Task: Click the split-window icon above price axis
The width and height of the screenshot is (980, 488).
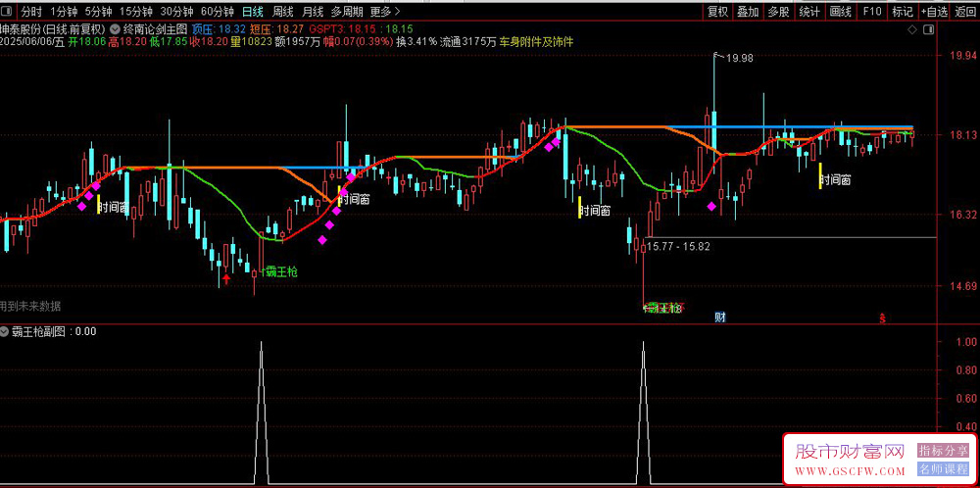Action: pyautogui.click(x=929, y=29)
